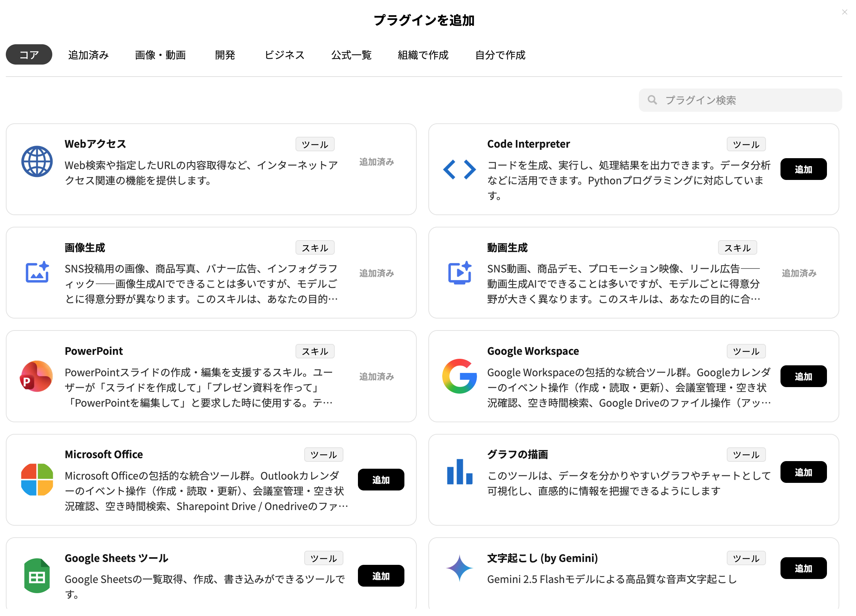Screen dimensions: 856x616
Task: Click the グラフの描画 bar chart icon
Action: click(459, 472)
